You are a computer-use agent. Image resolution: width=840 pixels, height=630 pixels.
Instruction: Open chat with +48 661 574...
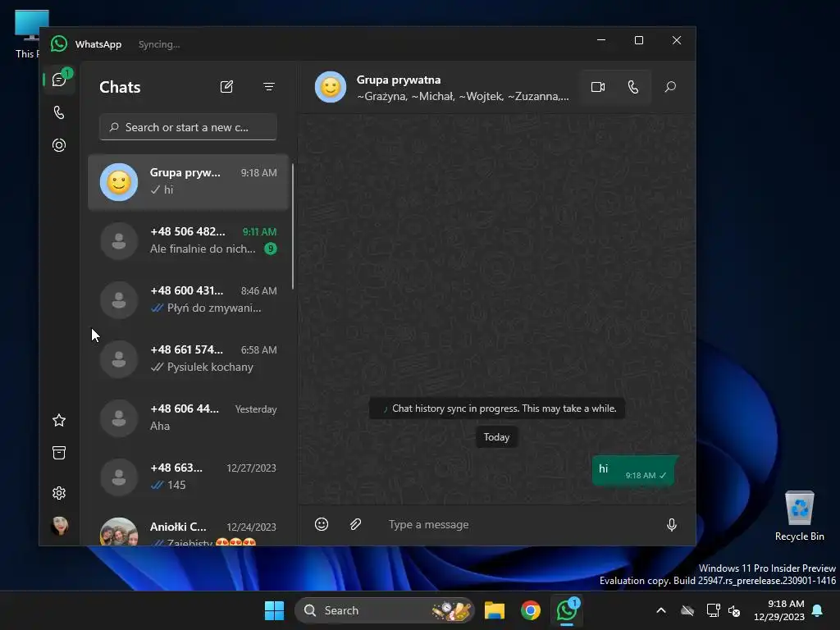point(189,358)
